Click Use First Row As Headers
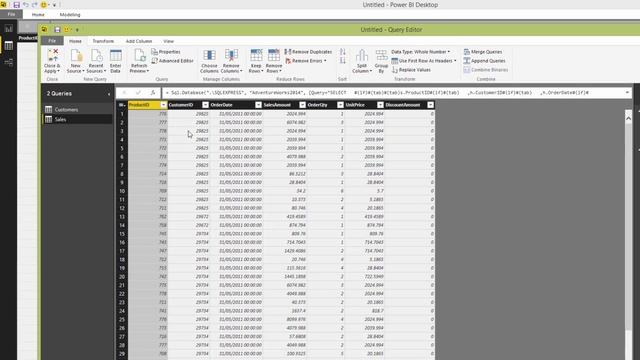 click(424, 61)
